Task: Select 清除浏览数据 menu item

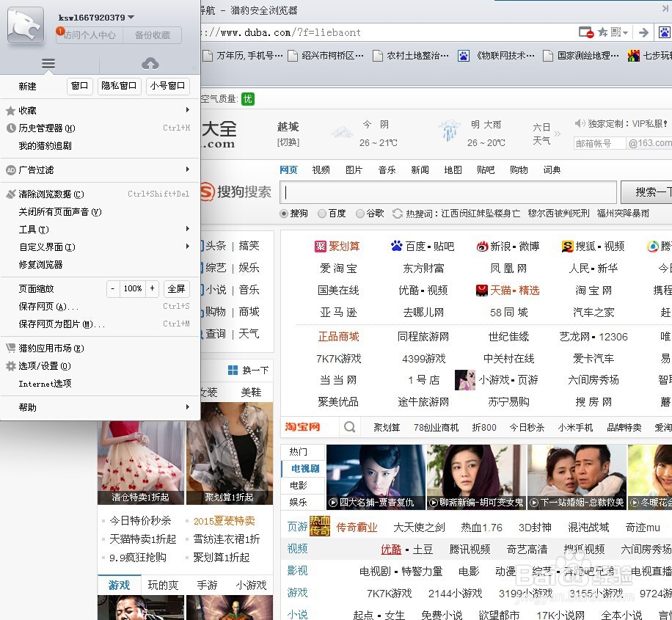Action: click(100, 194)
